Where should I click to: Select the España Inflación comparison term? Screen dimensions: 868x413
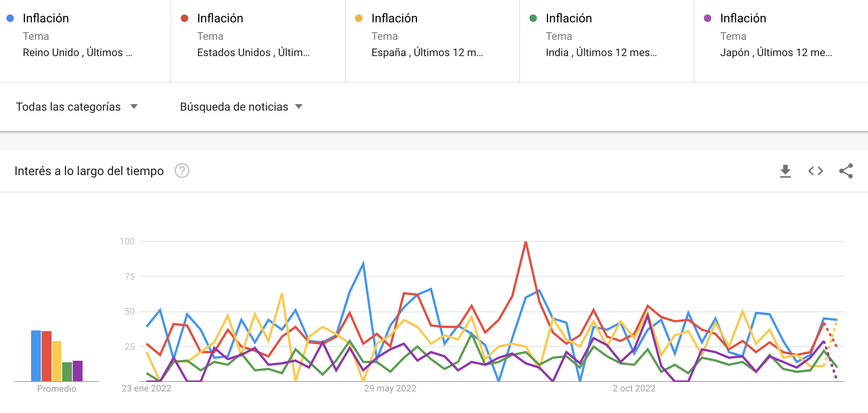(x=432, y=41)
